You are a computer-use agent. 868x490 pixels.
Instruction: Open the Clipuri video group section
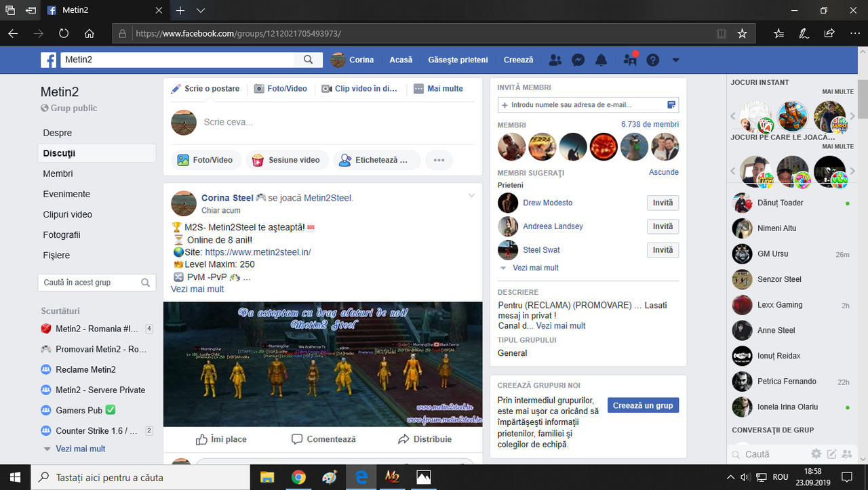point(68,214)
